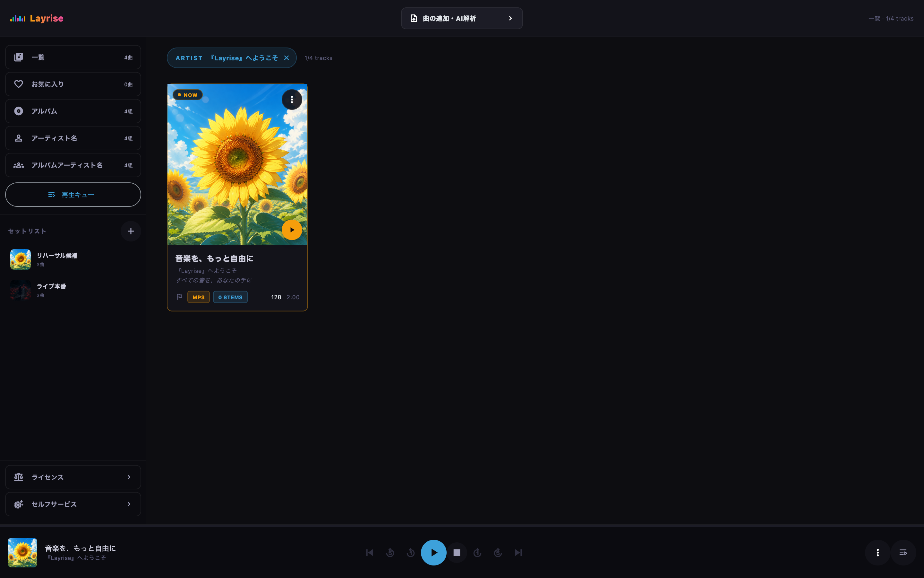The height and width of the screenshot is (578, 924).
Task: Click the アルバムアーティスト名 group icon
Action: point(18,165)
